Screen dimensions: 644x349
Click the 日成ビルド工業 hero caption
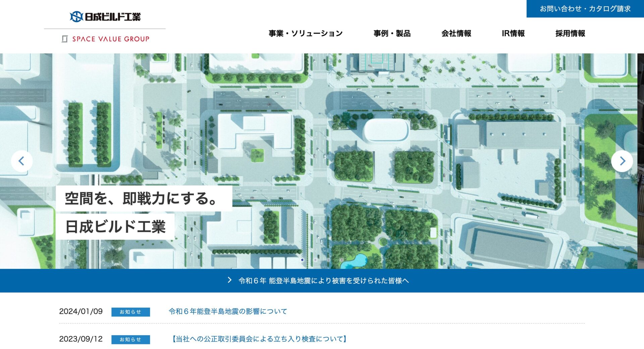coord(115,227)
